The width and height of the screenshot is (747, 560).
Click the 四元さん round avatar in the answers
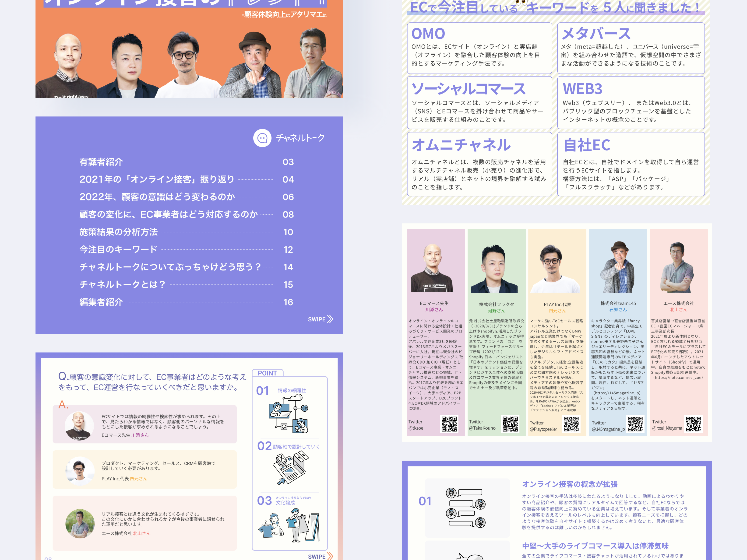coord(80,471)
